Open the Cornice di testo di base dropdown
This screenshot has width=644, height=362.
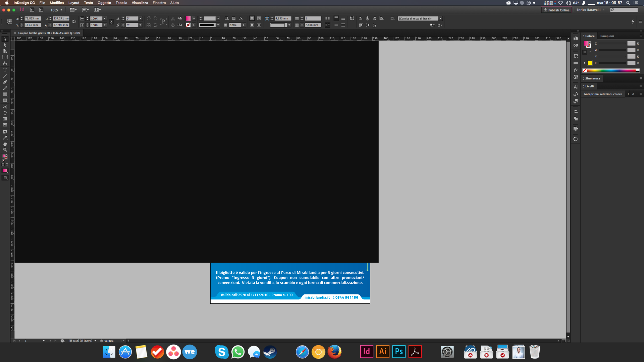pos(440,18)
